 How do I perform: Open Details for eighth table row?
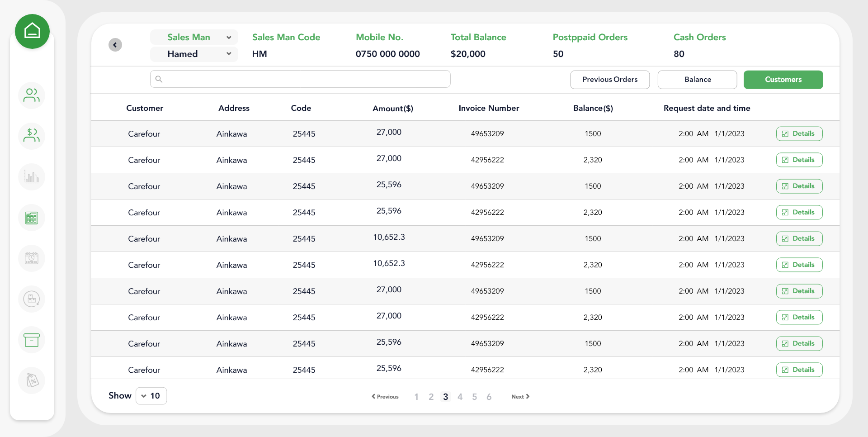(x=799, y=317)
